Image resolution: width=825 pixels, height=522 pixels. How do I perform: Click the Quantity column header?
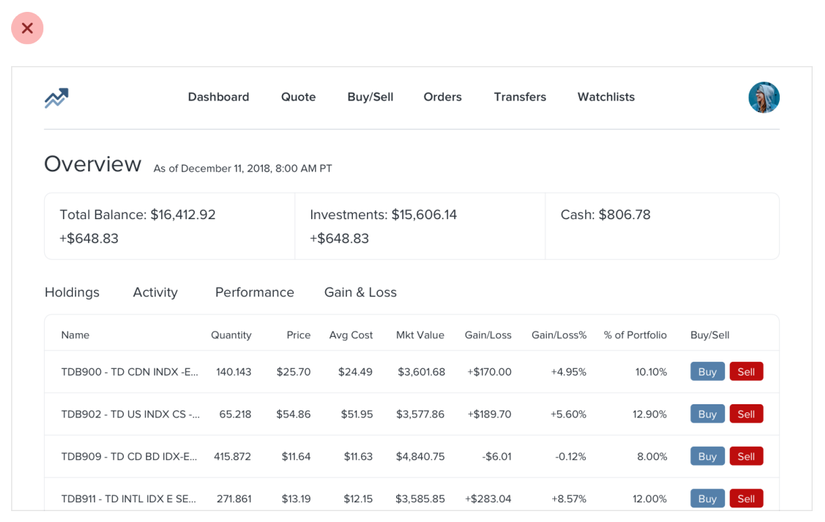tap(231, 335)
